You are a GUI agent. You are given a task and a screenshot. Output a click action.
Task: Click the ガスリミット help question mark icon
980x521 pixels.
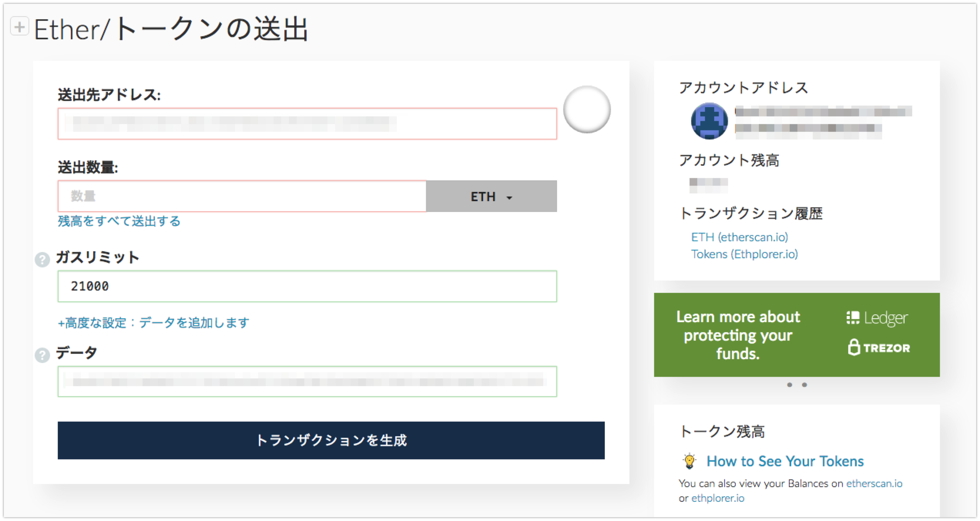[42, 260]
